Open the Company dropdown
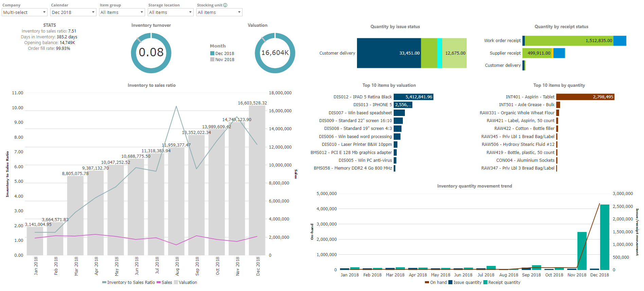The image size is (644, 291). click(x=24, y=12)
